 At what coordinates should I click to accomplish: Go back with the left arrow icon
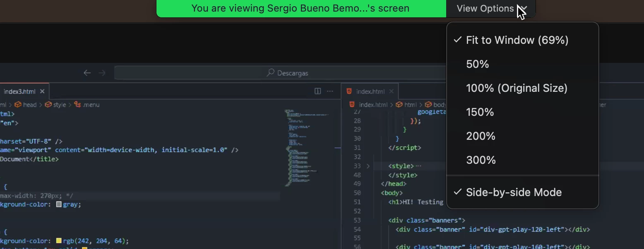click(x=87, y=73)
